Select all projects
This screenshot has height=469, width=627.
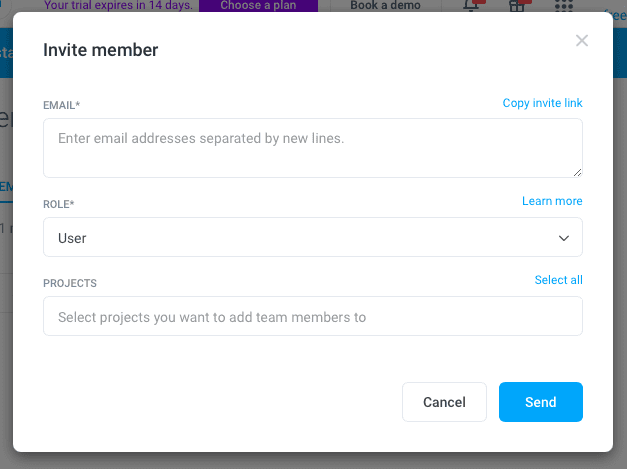click(x=558, y=280)
